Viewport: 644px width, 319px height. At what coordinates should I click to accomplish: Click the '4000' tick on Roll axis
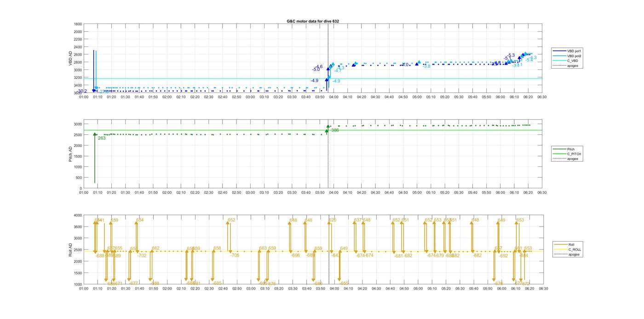coord(78,215)
